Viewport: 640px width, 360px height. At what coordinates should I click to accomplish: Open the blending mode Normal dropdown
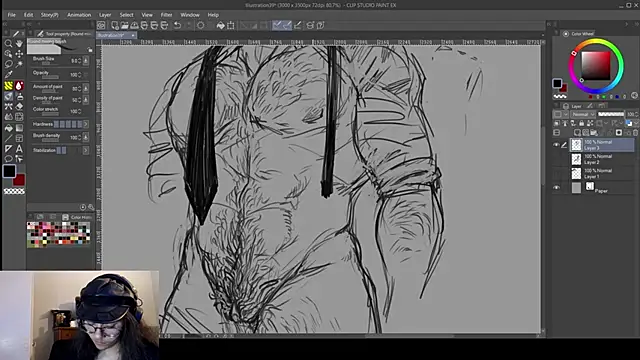tap(583, 114)
